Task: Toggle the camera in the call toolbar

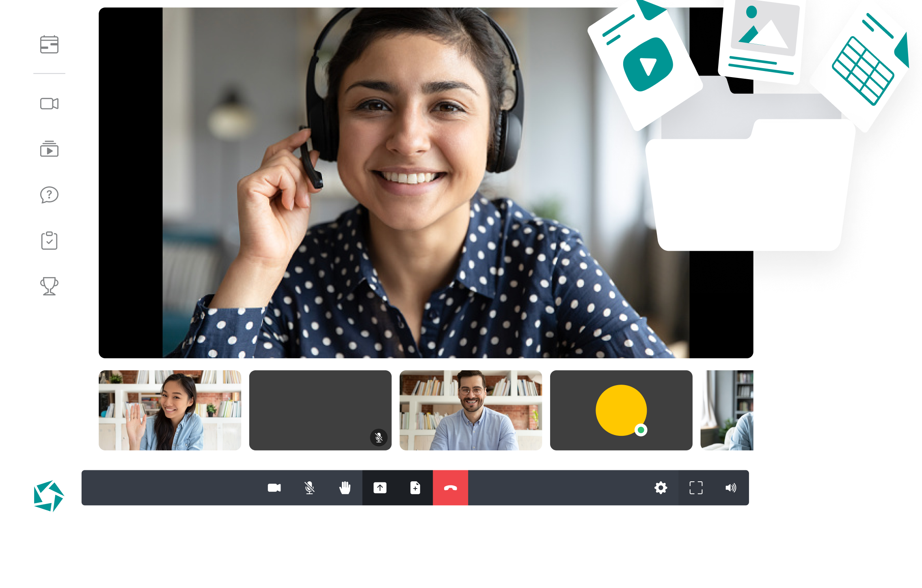Action: tap(274, 488)
